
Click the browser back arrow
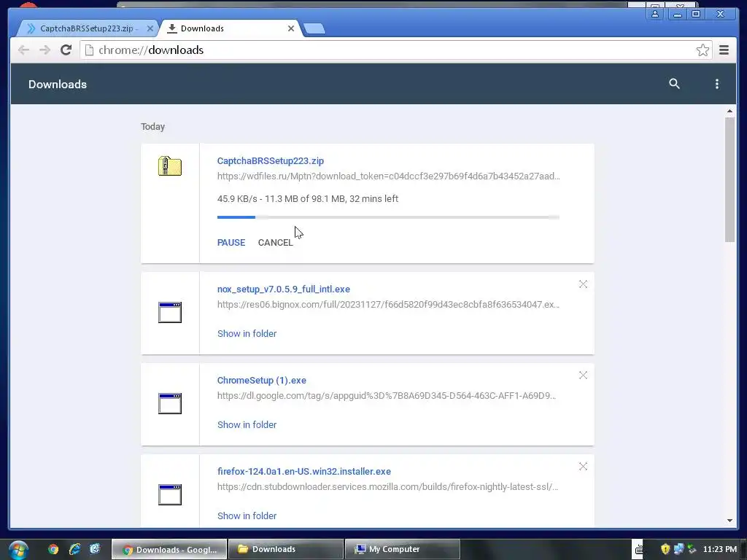23,50
